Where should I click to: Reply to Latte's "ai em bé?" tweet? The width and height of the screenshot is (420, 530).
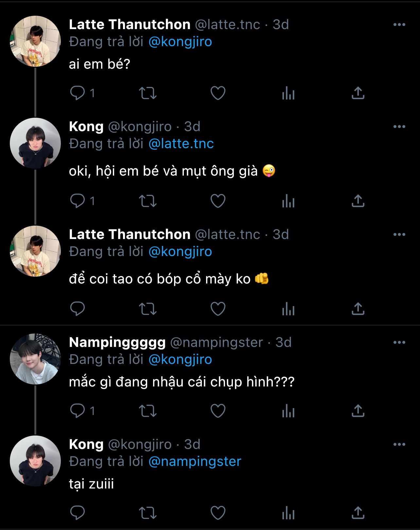click(x=78, y=93)
